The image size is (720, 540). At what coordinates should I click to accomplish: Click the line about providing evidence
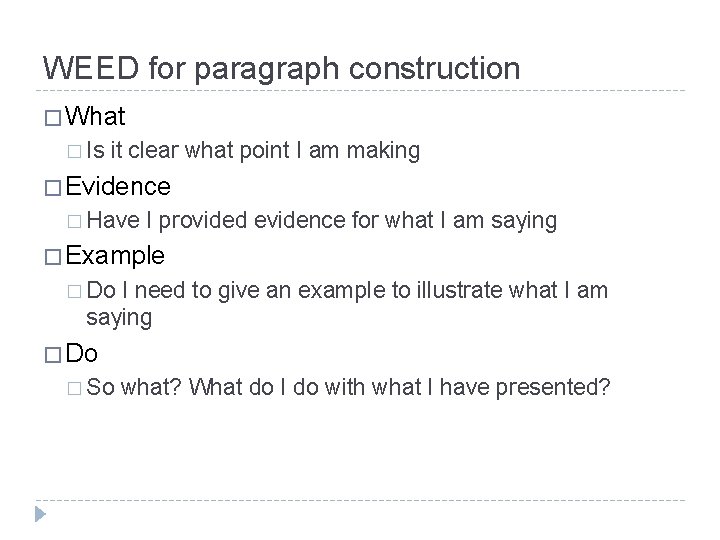[x=321, y=221]
